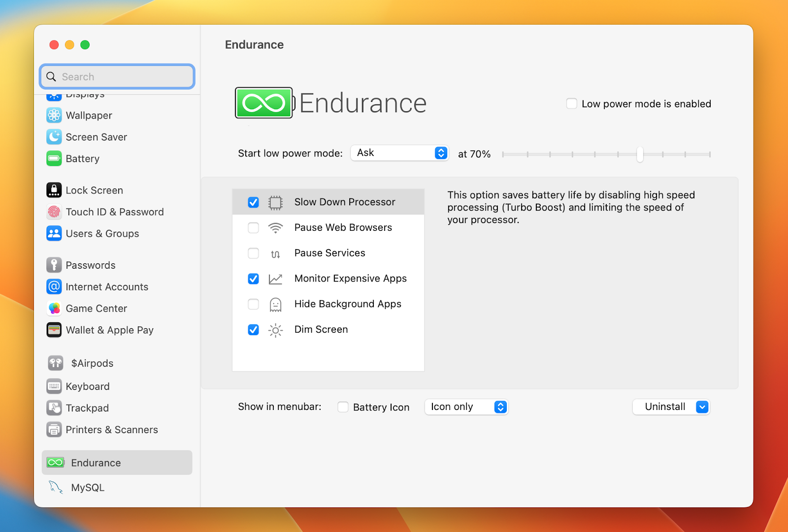This screenshot has width=788, height=532.
Task: Click the green Battery icon in sidebar
Action: pos(54,158)
